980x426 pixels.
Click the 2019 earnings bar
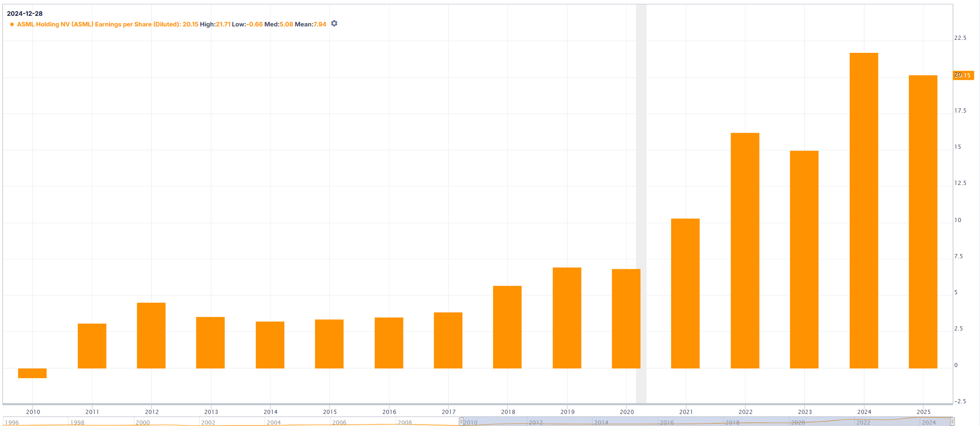coord(567,318)
